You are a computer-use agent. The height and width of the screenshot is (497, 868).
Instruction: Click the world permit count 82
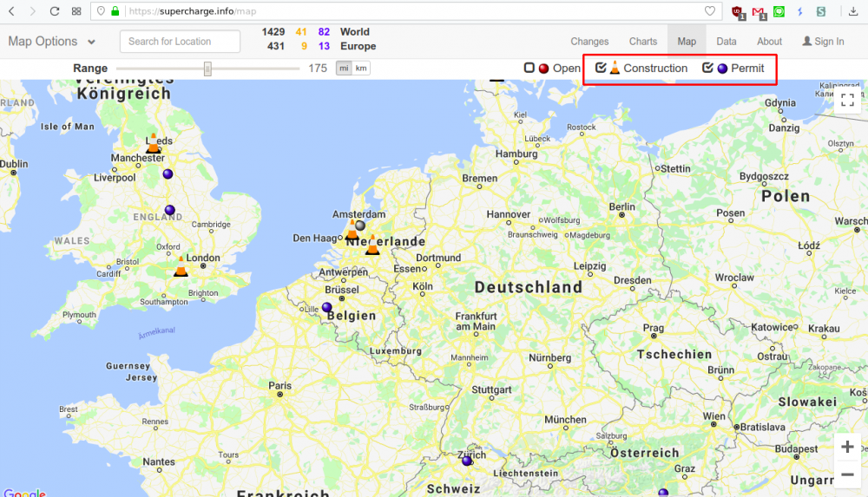coord(324,32)
